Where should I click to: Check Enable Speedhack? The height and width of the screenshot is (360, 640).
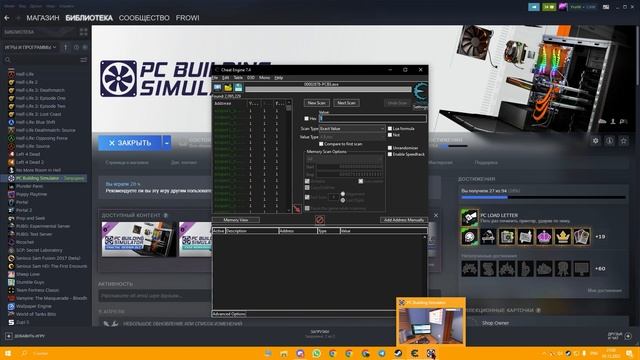(x=390, y=154)
